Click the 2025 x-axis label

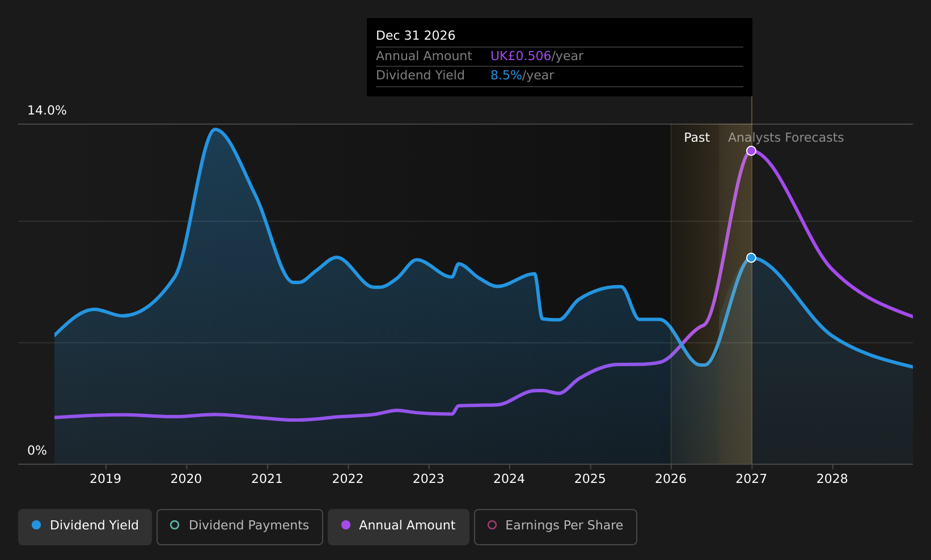(x=590, y=479)
